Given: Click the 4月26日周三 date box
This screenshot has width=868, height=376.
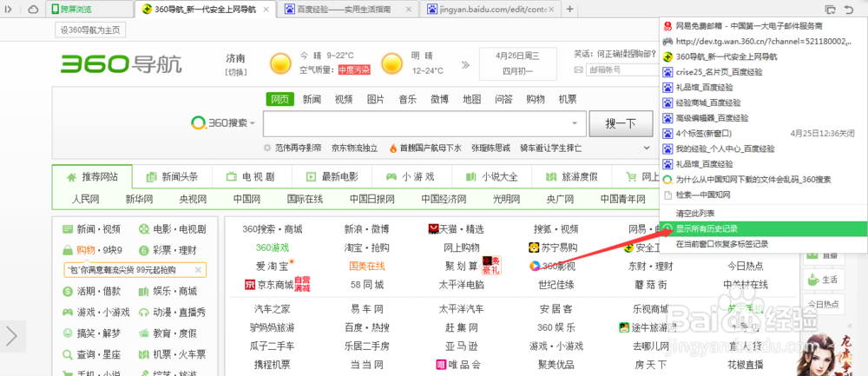Looking at the screenshot, I should [517, 63].
